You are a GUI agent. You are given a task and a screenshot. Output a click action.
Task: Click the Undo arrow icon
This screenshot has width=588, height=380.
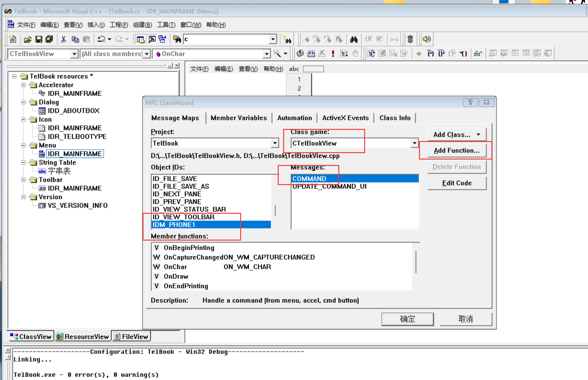click(101, 39)
